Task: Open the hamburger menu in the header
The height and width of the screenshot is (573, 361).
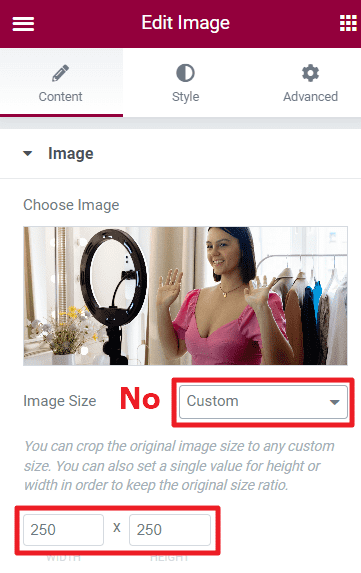Action: click(x=23, y=24)
